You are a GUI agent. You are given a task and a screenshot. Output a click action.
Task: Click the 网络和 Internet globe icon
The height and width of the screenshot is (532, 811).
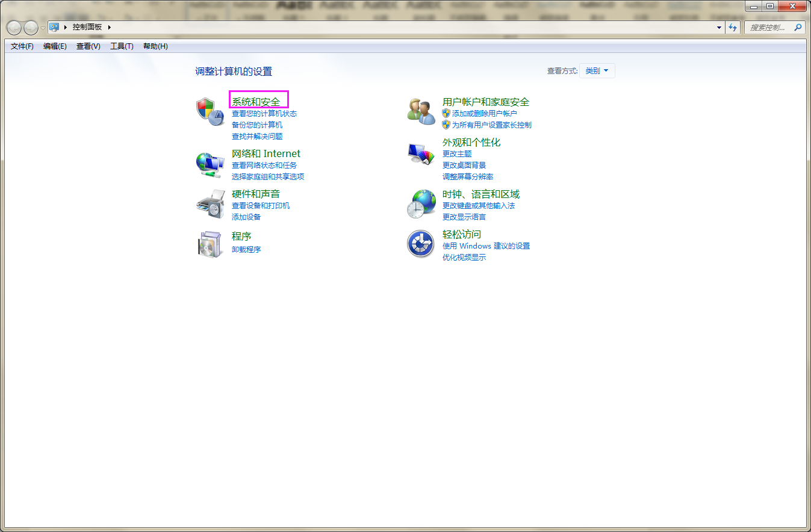(x=210, y=164)
